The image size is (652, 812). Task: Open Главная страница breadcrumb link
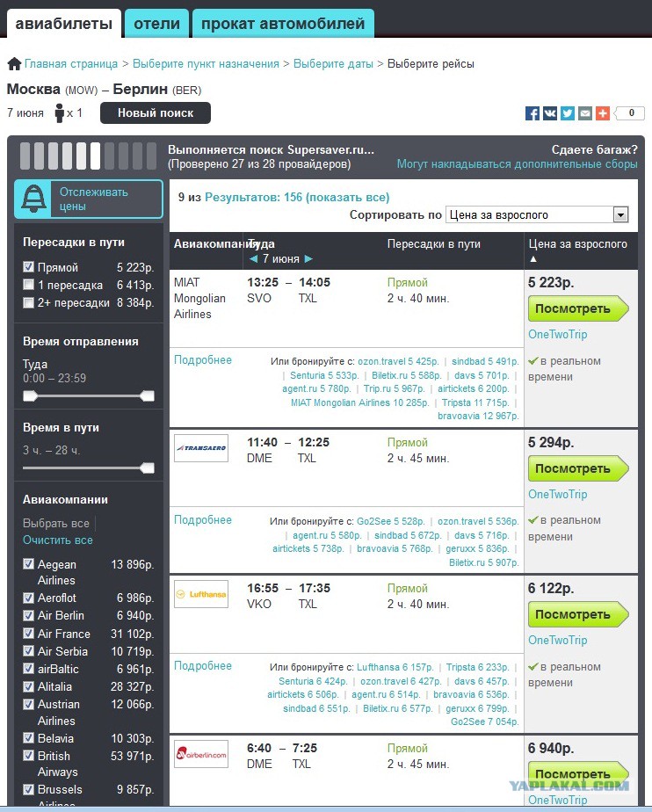click(71, 63)
